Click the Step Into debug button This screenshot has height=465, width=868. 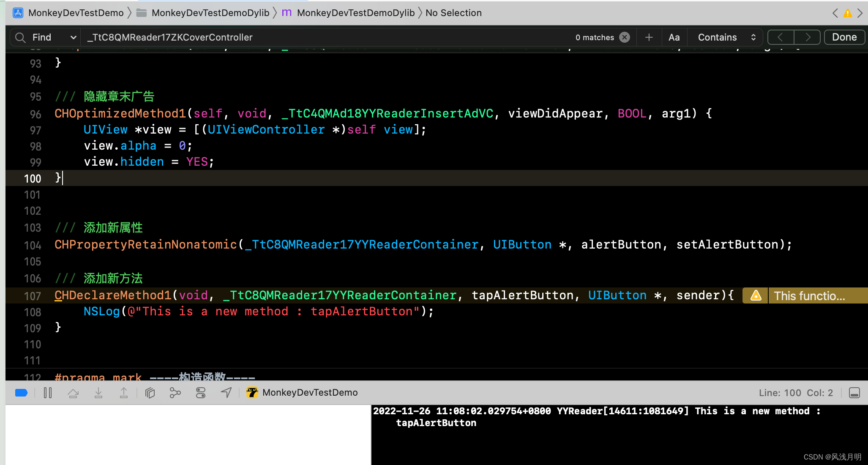pyautogui.click(x=98, y=393)
